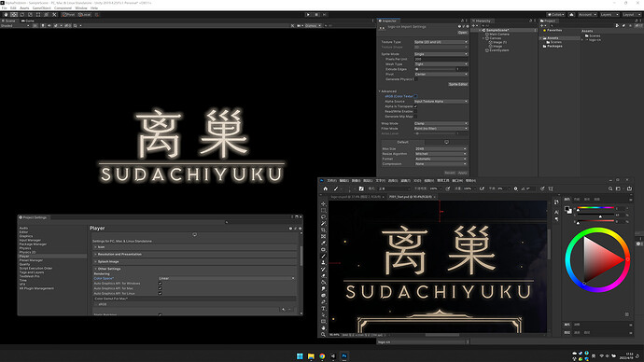Open Color Space dropdown in Player settings
Viewport: 644px width, 362px height.
[227, 278]
